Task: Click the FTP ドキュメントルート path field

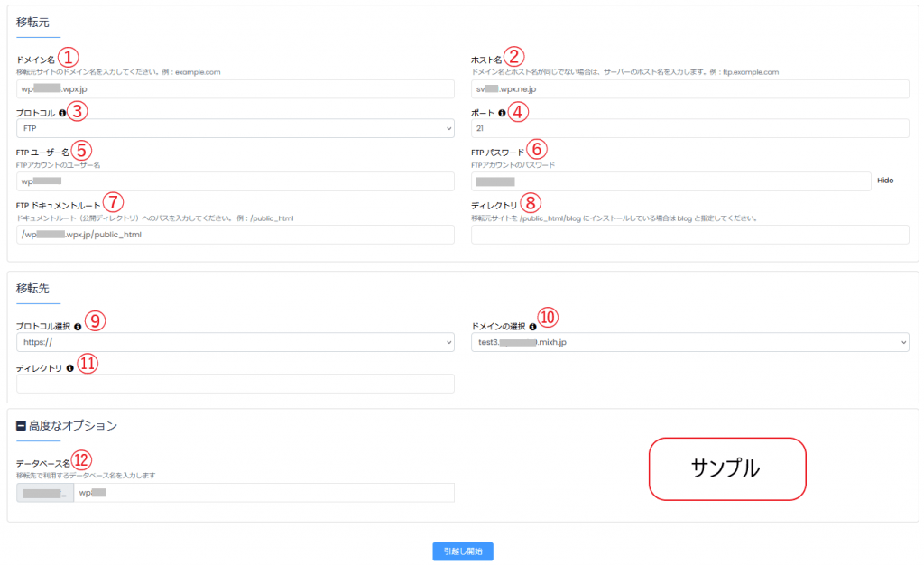Action: (x=235, y=235)
